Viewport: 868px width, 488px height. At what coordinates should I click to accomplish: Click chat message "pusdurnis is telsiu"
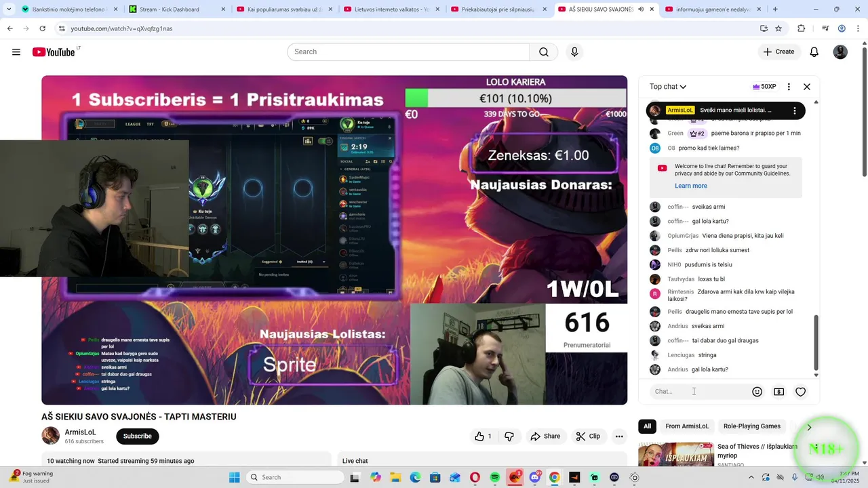point(709,265)
